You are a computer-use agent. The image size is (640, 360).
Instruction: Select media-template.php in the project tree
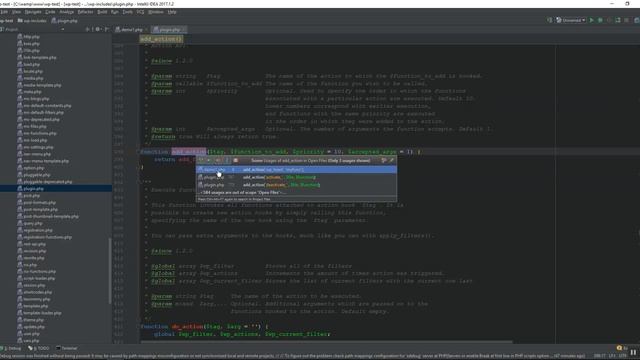pyautogui.click(x=39, y=85)
